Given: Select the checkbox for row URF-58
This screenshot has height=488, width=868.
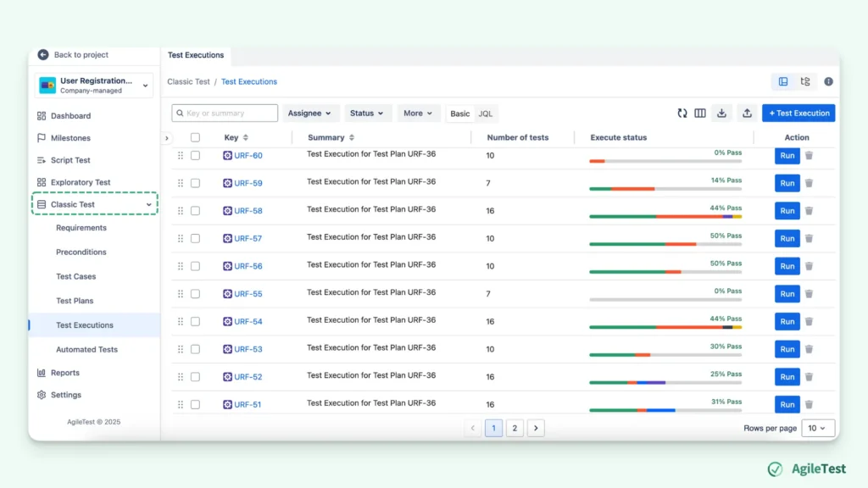Looking at the screenshot, I should tap(194, 210).
